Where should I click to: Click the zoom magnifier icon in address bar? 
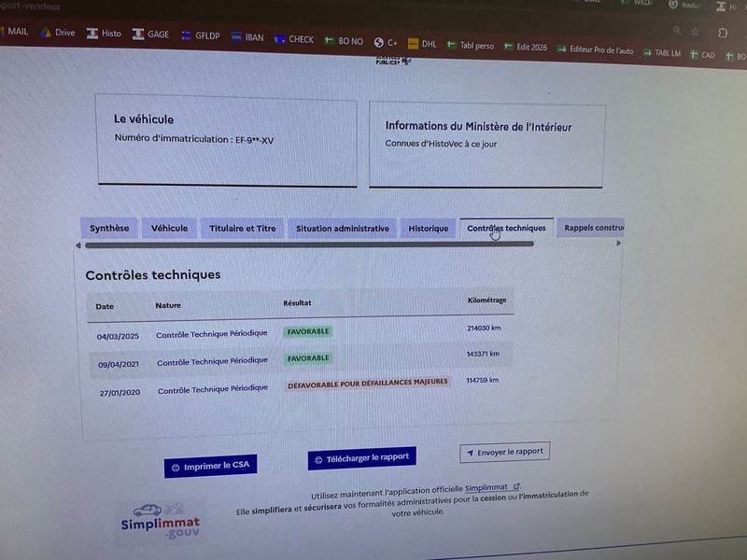pyautogui.click(x=677, y=31)
